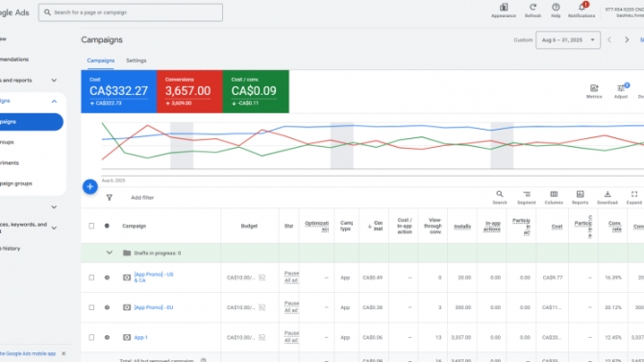
Task: Open the Appearance settings icon
Action: point(504,8)
